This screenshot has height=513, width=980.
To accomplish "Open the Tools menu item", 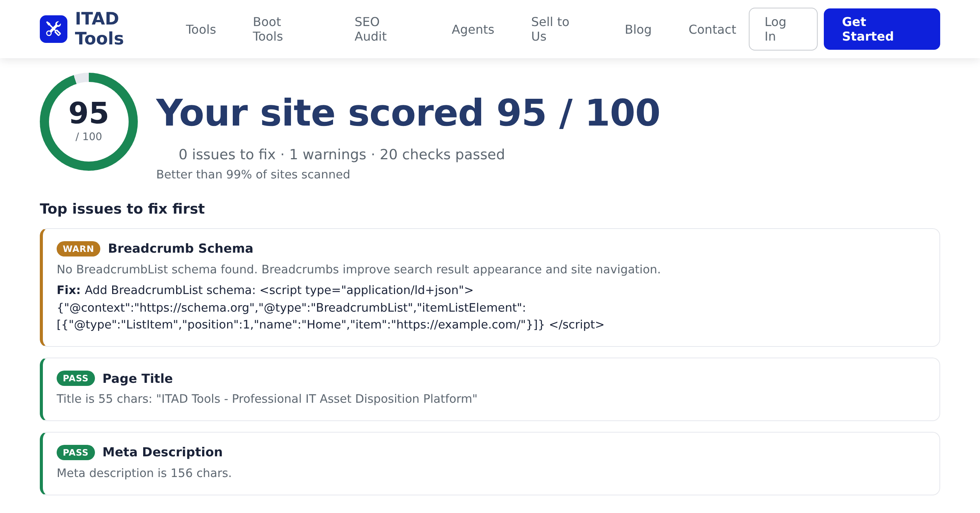I will click(201, 29).
